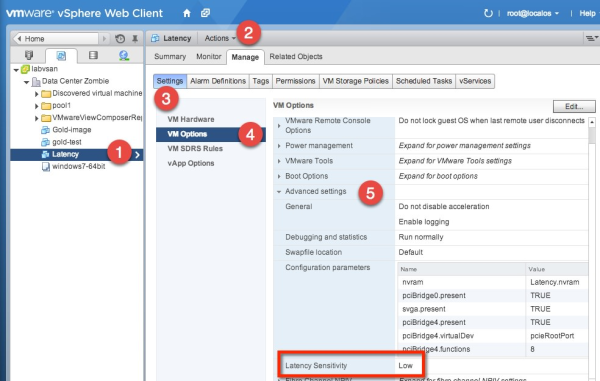Image resolution: width=600 pixels, height=381 pixels.
Task: Switch to Hosts and Clusters inventory icon
Action: [x=29, y=56]
